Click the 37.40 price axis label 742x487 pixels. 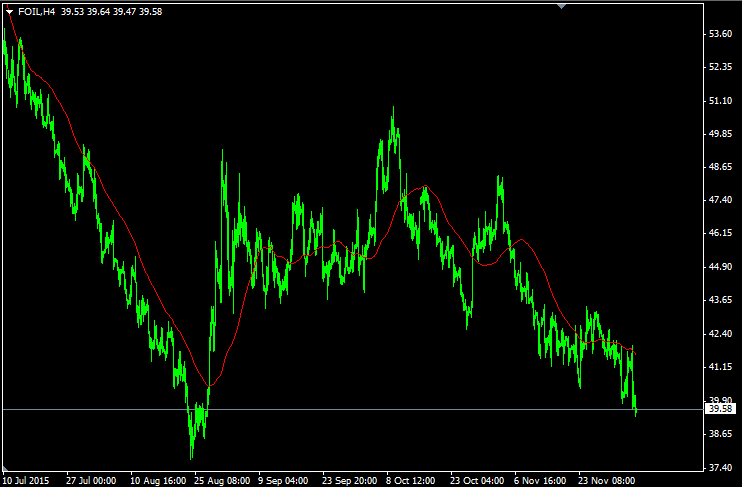tap(720, 468)
